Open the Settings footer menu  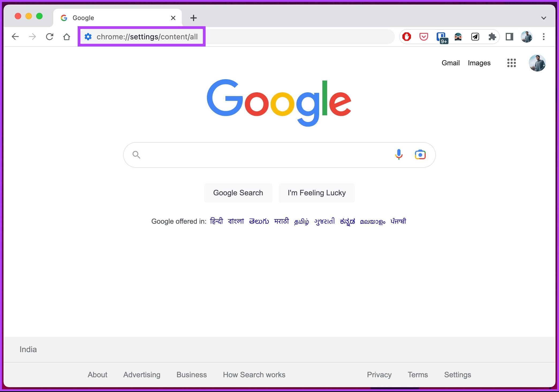tap(458, 375)
